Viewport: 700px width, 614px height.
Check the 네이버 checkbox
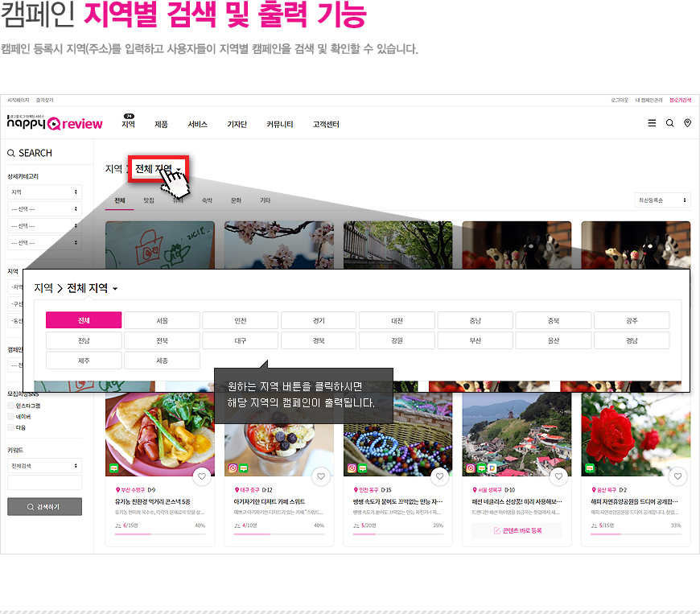pos(10,416)
